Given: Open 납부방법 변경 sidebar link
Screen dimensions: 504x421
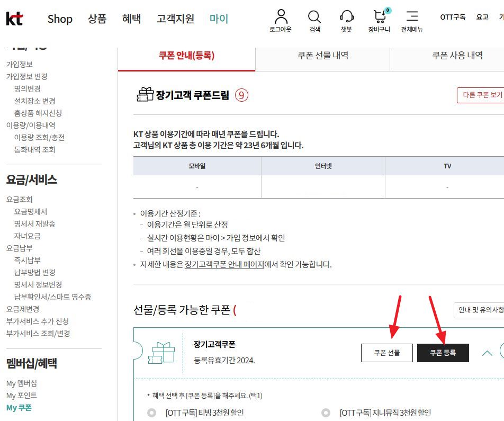Looking at the screenshot, I should coord(34,273).
